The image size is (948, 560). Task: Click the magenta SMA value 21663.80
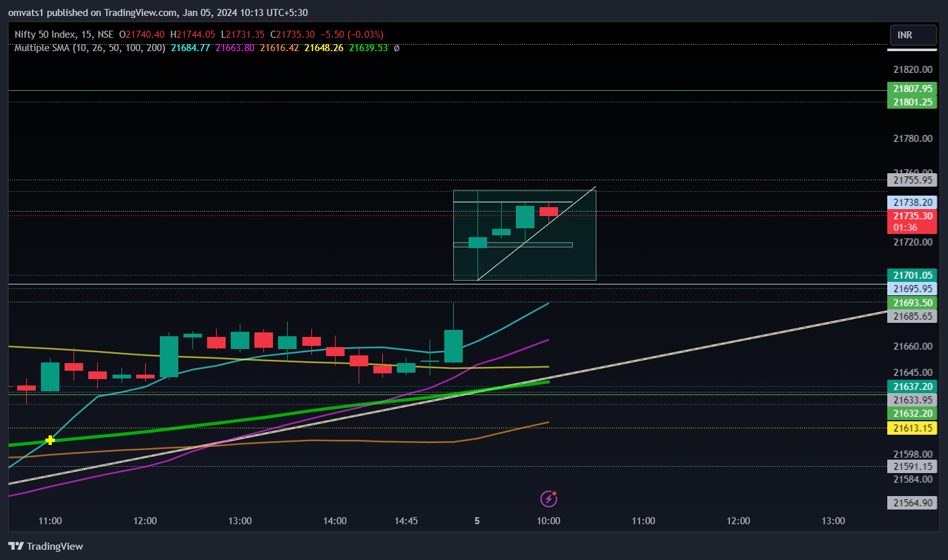click(235, 48)
